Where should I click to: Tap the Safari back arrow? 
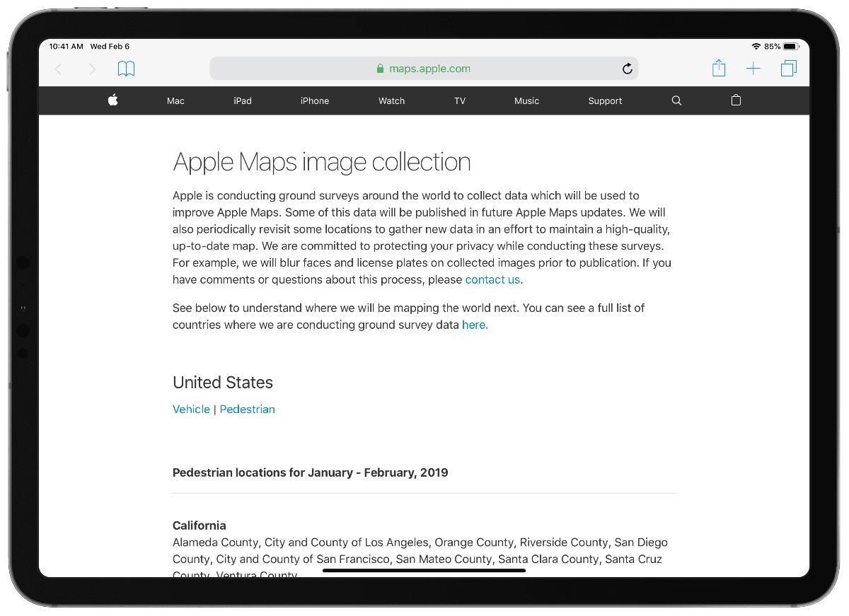[59, 69]
